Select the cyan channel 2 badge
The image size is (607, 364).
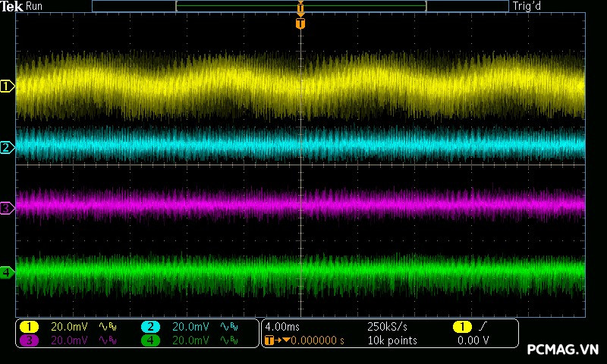150,326
